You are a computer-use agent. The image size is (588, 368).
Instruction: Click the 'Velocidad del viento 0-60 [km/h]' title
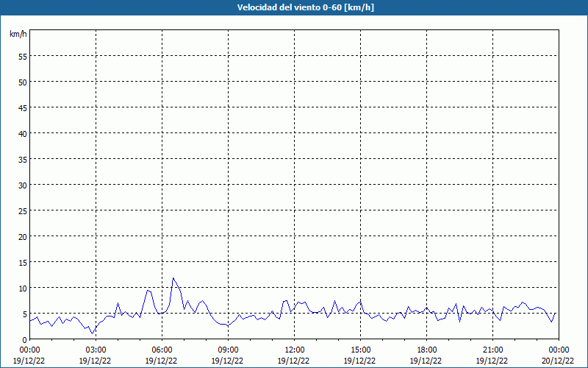click(305, 7)
